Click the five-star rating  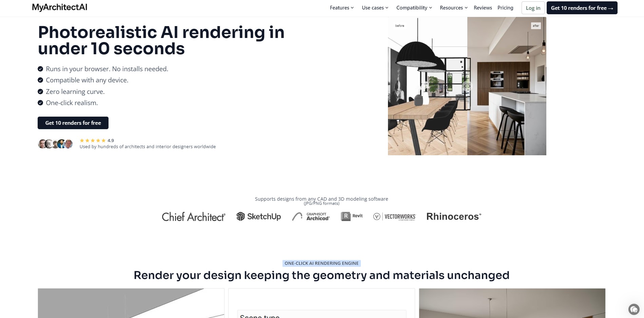pos(93,140)
